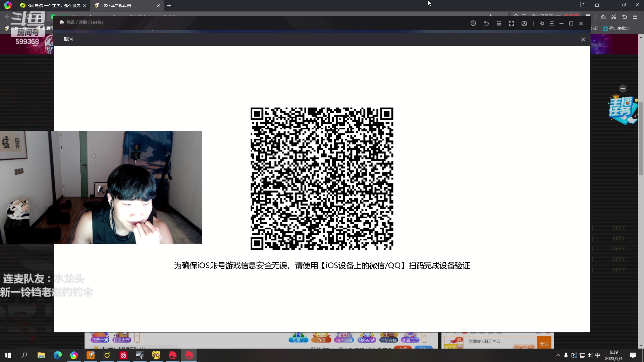Open the emulator hamburger menu
The width and height of the screenshot is (644, 362).
tap(552, 23)
